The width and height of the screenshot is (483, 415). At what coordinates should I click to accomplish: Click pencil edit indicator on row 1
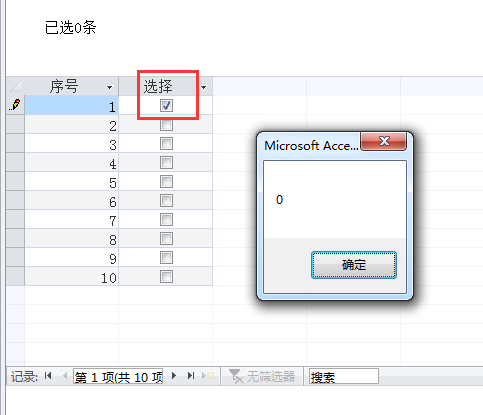(x=15, y=105)
